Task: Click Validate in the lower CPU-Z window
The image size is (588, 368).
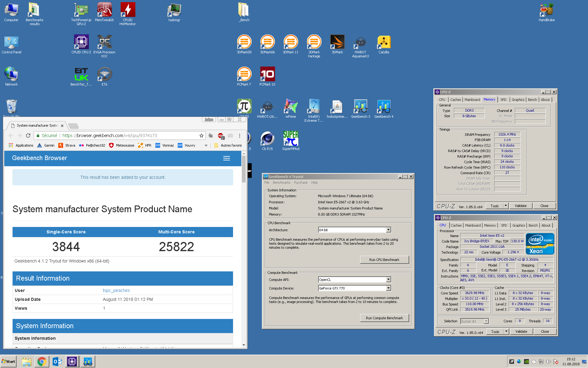Action: (x=521, y=332)
